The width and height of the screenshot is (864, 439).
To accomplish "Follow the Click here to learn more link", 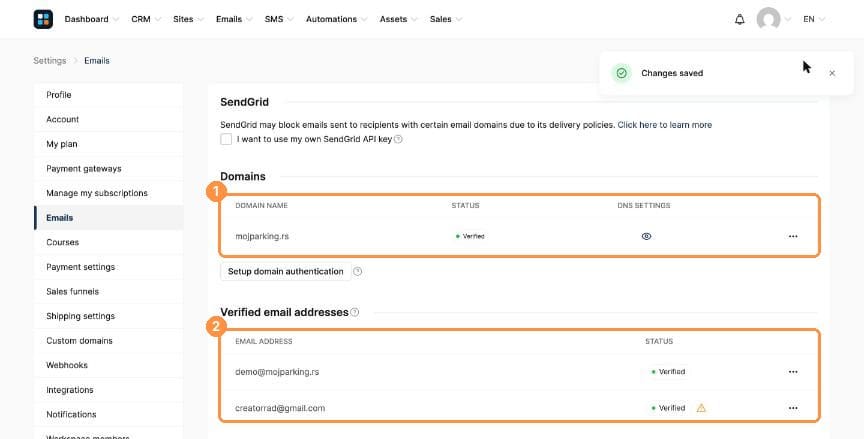I will [x=665, y=125].
